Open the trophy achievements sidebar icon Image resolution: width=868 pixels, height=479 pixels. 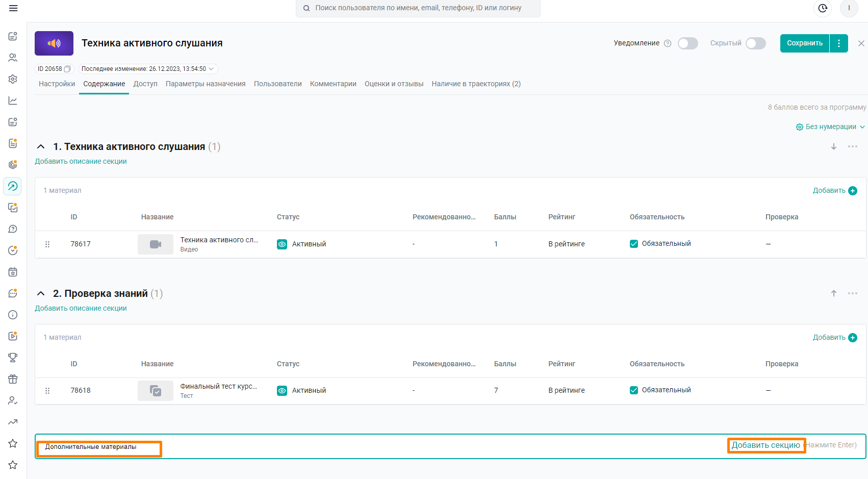click(13, 358)
